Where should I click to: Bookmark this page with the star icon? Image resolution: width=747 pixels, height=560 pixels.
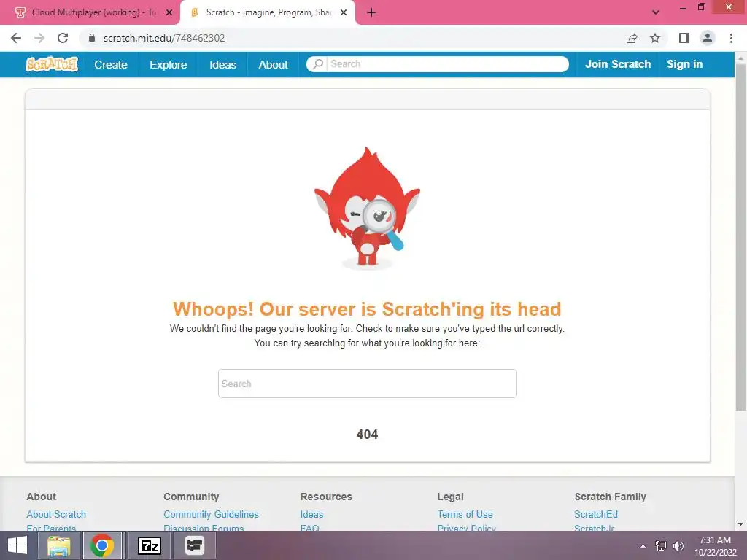tap(655, 38)
